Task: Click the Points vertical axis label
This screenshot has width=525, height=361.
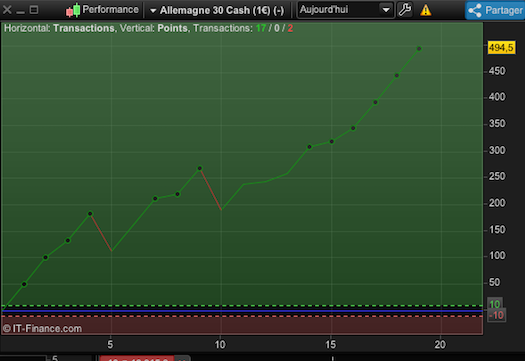Action: [x=172, y=28]
